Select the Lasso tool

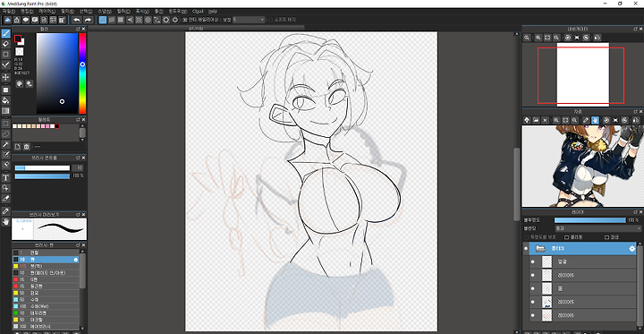pyautogui.click(x=5, y=133)
